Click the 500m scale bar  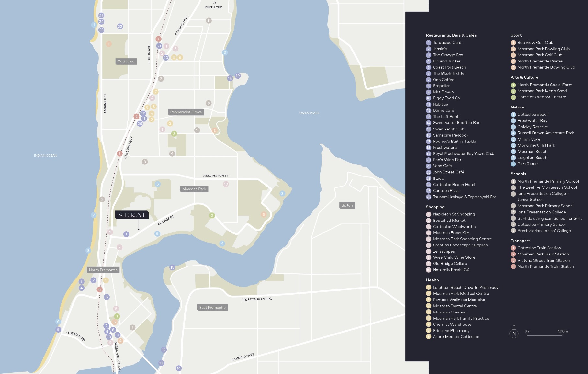545,335
